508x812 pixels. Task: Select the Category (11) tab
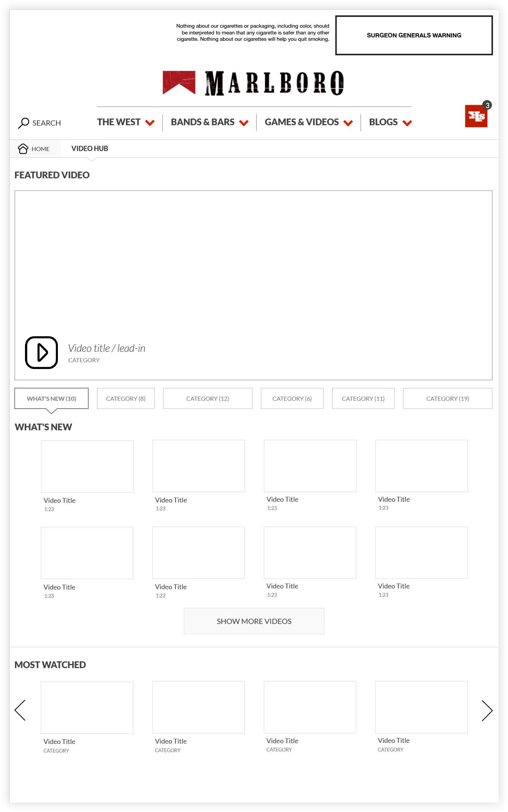[x=363, y=399]
